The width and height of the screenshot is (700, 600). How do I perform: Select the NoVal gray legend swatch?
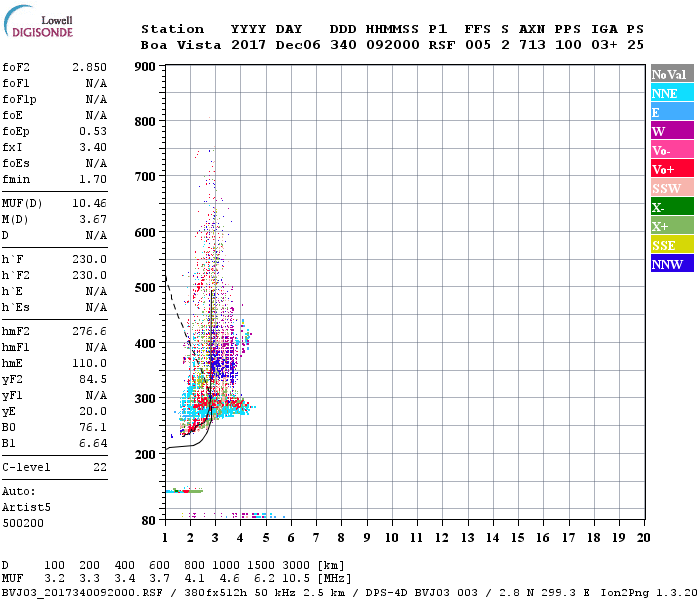click(x=672, y=74)
